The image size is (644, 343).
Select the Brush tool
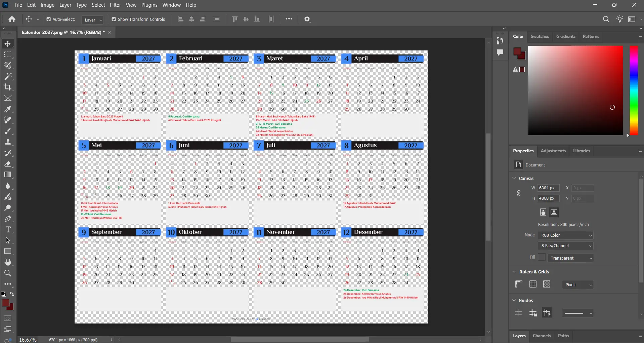tap(8, 131)
